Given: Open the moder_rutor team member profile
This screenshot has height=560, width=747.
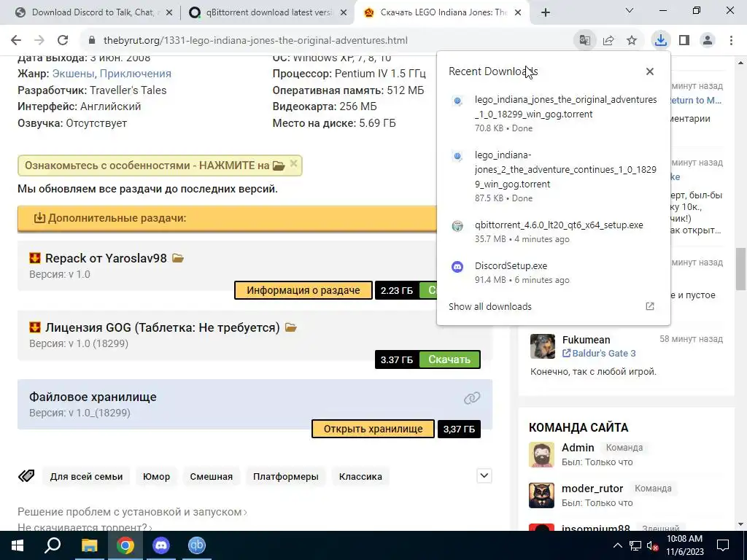Looking at the screenshot, I should pos(592,489).
